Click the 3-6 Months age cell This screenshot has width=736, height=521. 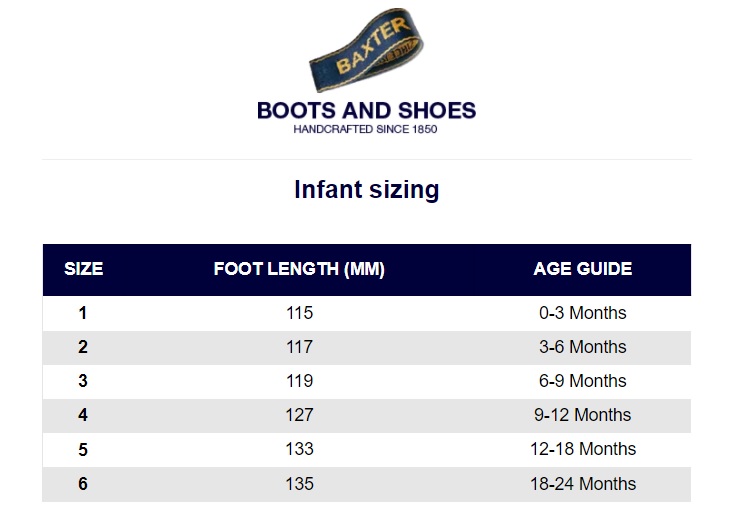click(x=583, y=347)
